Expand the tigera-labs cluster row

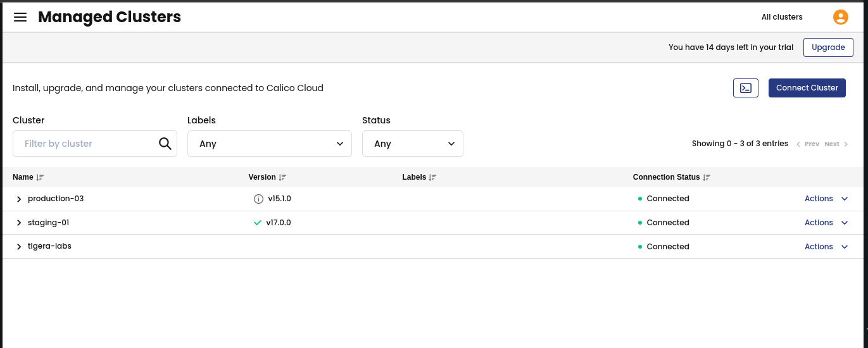pos(19,247)
